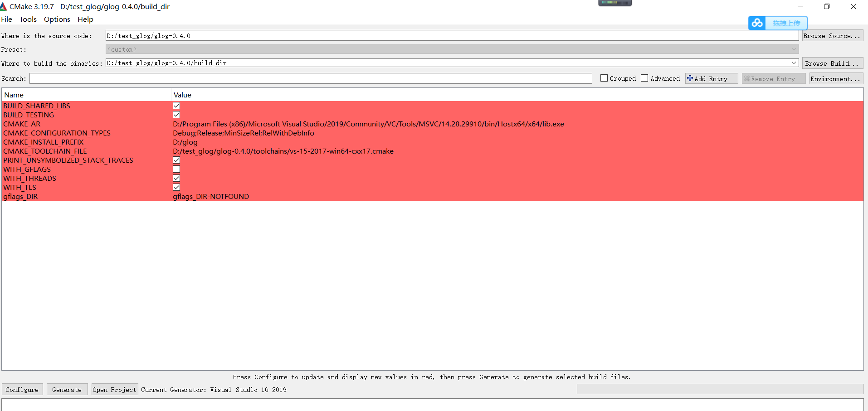Click the D:/glog install prefix value
Viewport: 868px width, 411px height.
click(x=185, y=142)
